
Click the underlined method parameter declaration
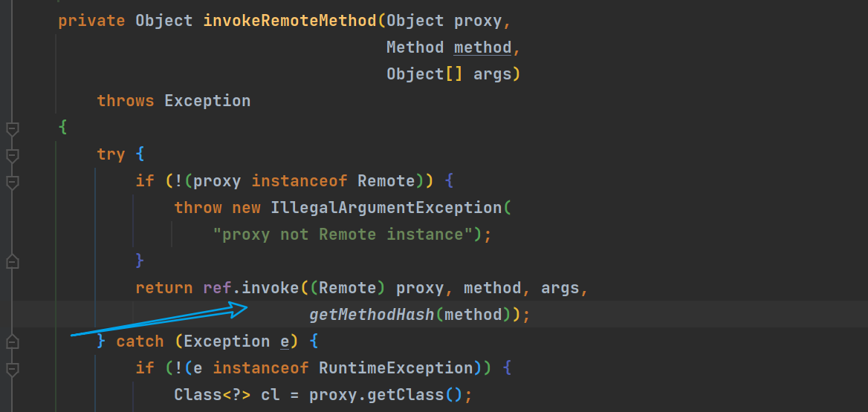click(x=482, y=48)
